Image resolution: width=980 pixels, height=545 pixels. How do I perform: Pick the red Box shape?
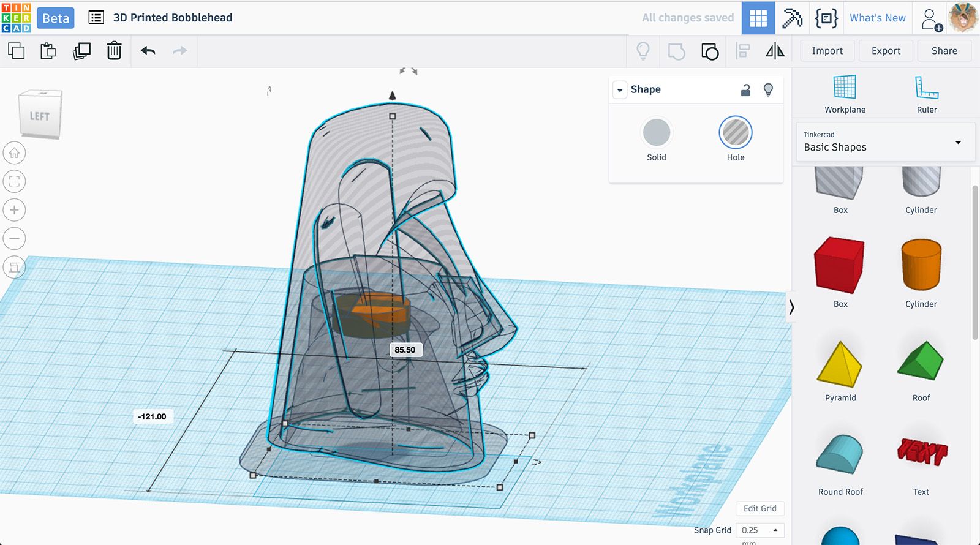[840, 266]
